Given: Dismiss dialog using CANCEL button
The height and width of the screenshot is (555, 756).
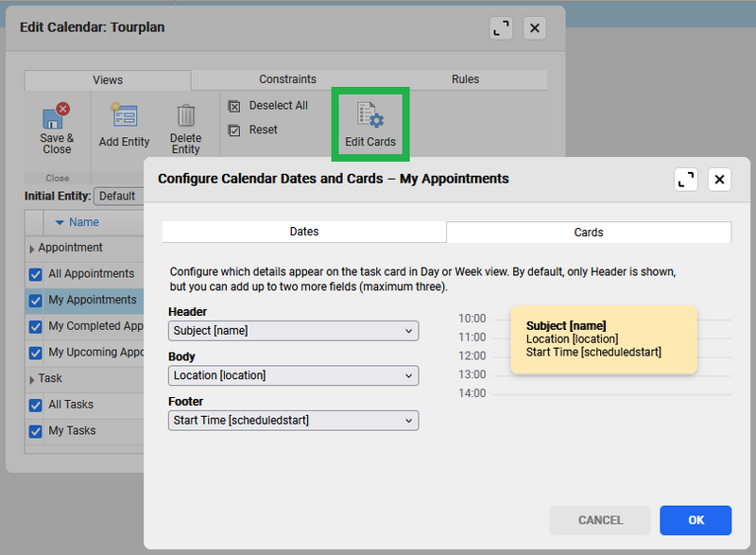Looking at the screenshot, I should (x=600, y=520).
